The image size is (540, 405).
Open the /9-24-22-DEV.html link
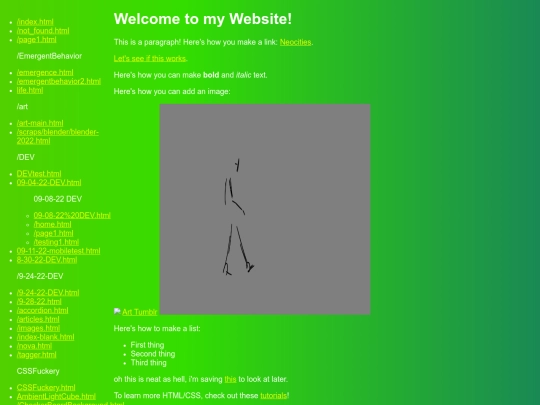[48, 293]
